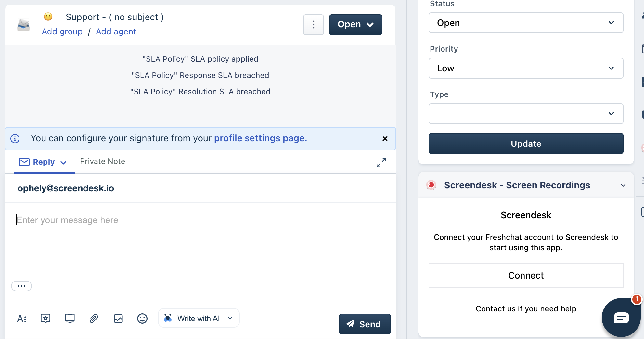
Task: Attach a file with paperclip icon
Action: pyautogui.click(x=94, y=319)
